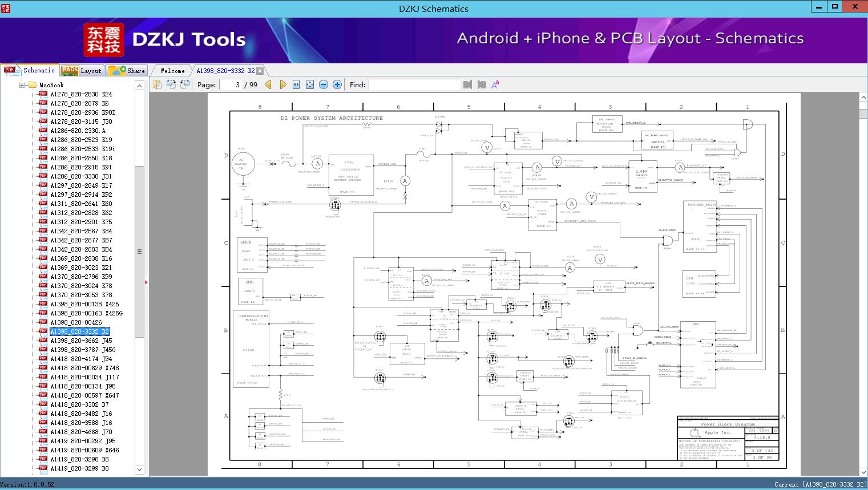Screen dimensions: 868x490
Task: Switch to the Layout tab
Action: (82, 70)
